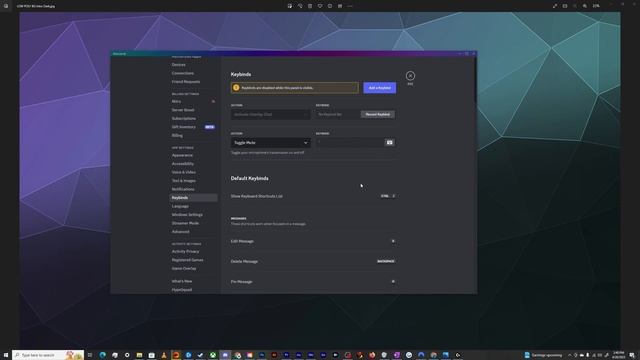Click the Discord settings vertical scrollbar
This screenshot has height=360, width=640.
pyautogui.click(x=475, y=80)
